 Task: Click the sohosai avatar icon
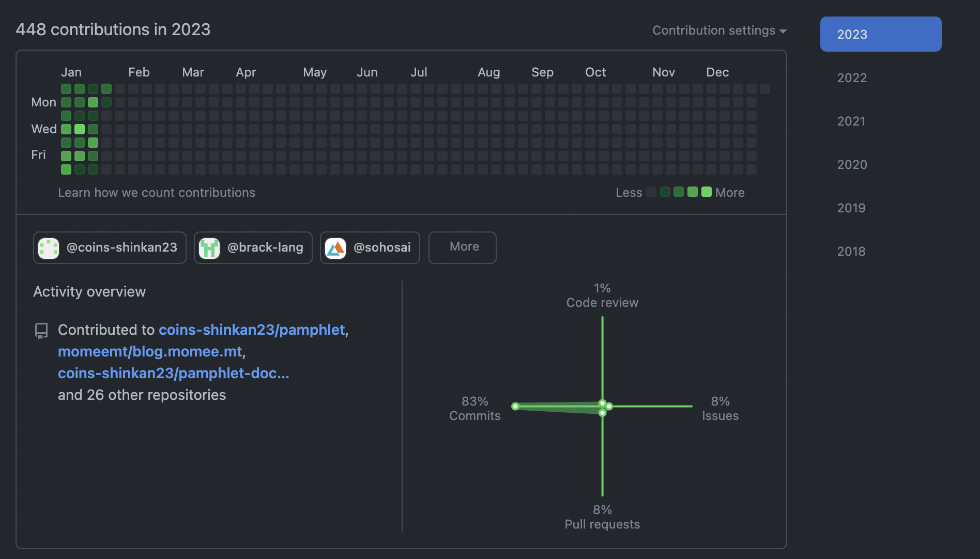click(x=335, y=248)
